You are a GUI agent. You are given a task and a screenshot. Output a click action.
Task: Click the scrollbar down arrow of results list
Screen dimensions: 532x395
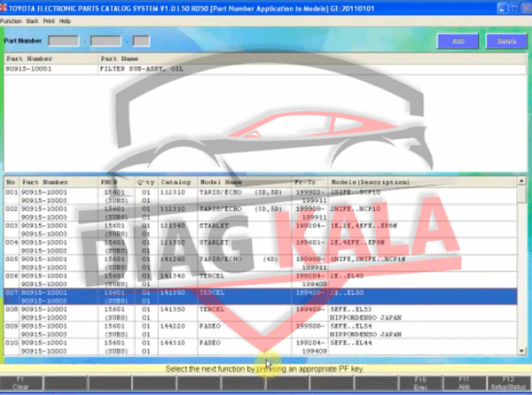point(522,351)
